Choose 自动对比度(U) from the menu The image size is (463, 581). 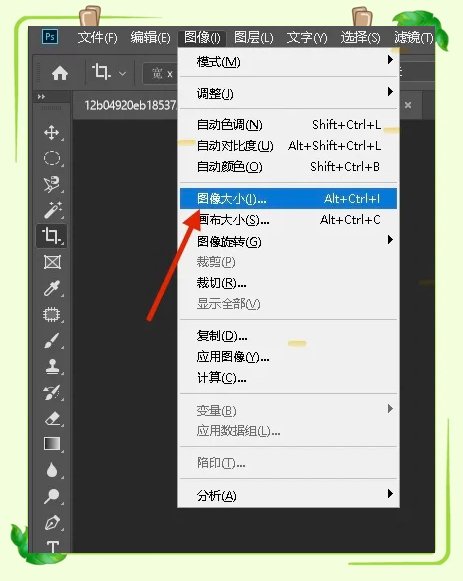pyautogui.click(x=288, y=146)
